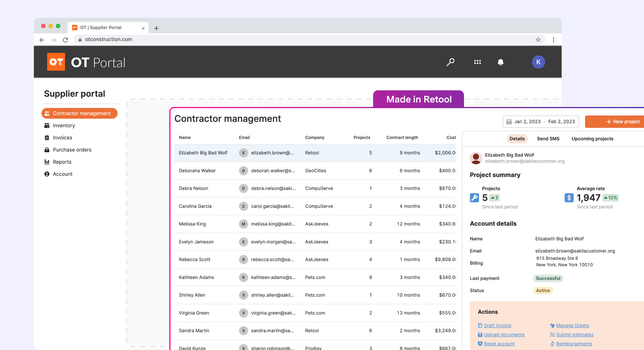Click the 12% increase badge
This screenshot has height=350, width=644.
coord(610,198)
